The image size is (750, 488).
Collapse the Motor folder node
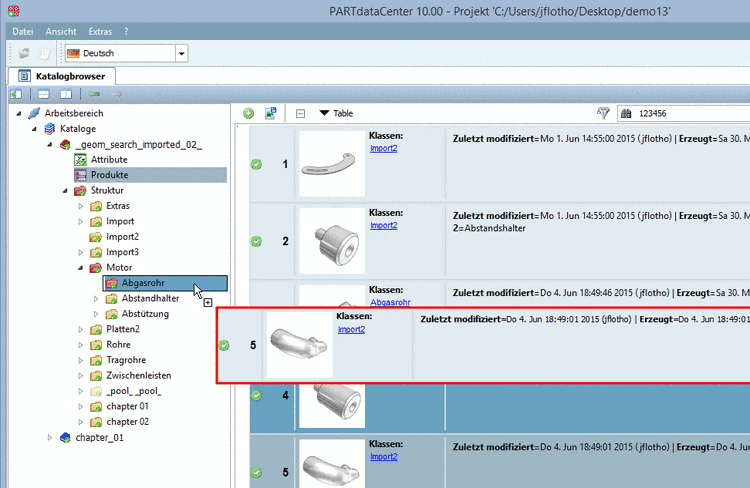pos(80,267)
